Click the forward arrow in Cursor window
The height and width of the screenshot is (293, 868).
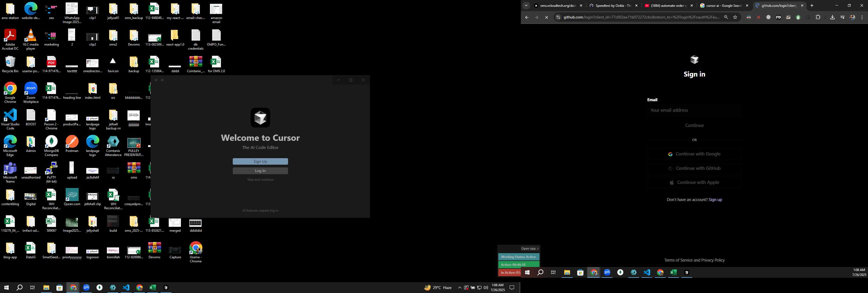[162, 80]
